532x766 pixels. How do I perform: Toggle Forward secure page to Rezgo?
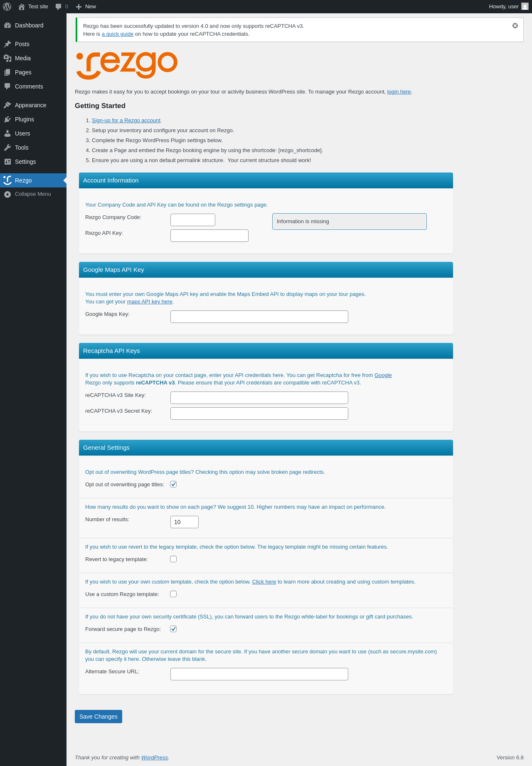tap(173, 629)
